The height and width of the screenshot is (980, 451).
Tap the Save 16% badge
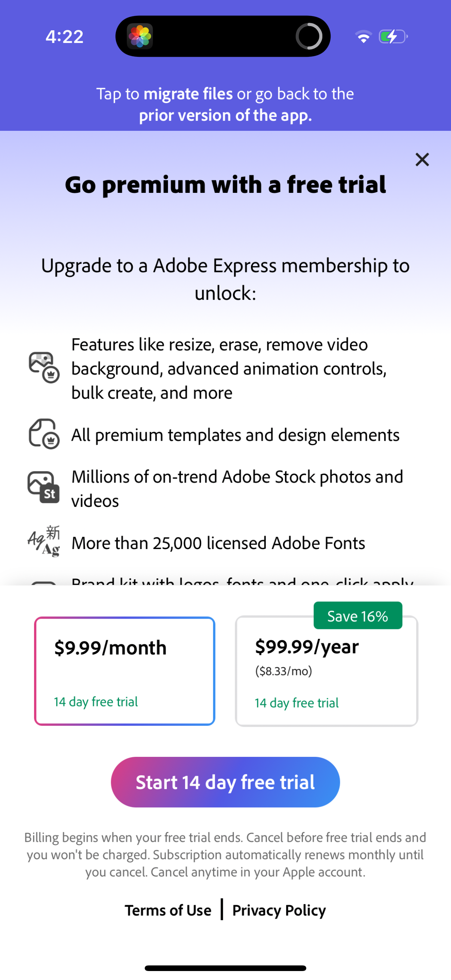click(358, 616)
